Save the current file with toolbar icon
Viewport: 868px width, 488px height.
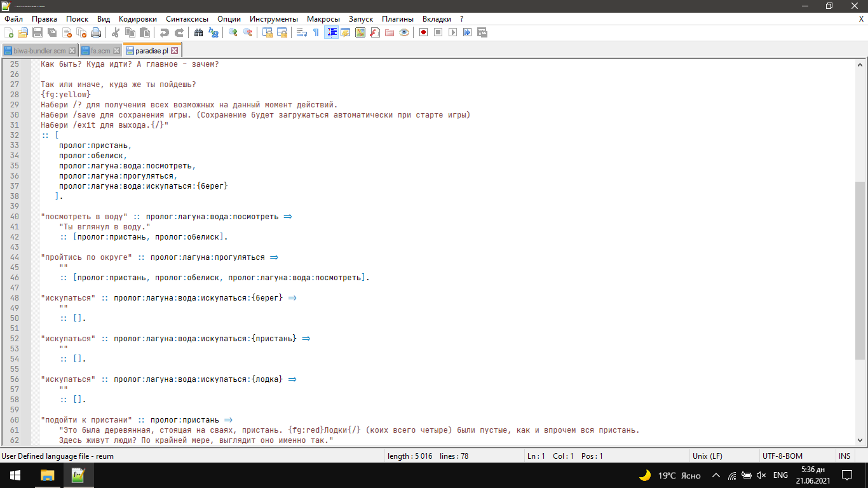coord(37,32)
